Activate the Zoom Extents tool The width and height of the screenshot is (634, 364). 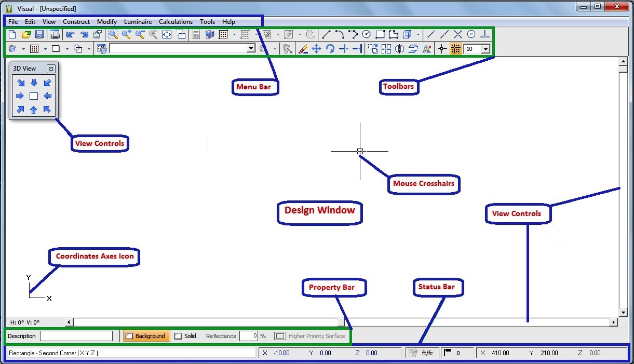167,34
